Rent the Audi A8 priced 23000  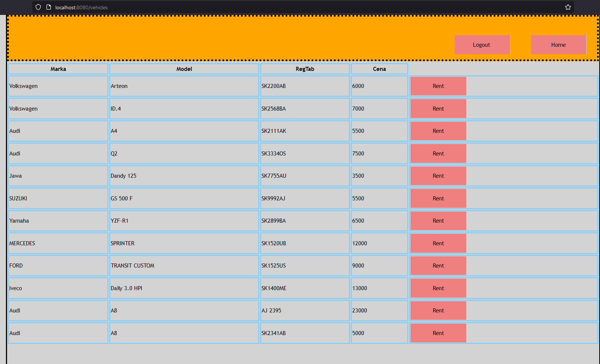point(438,311)
